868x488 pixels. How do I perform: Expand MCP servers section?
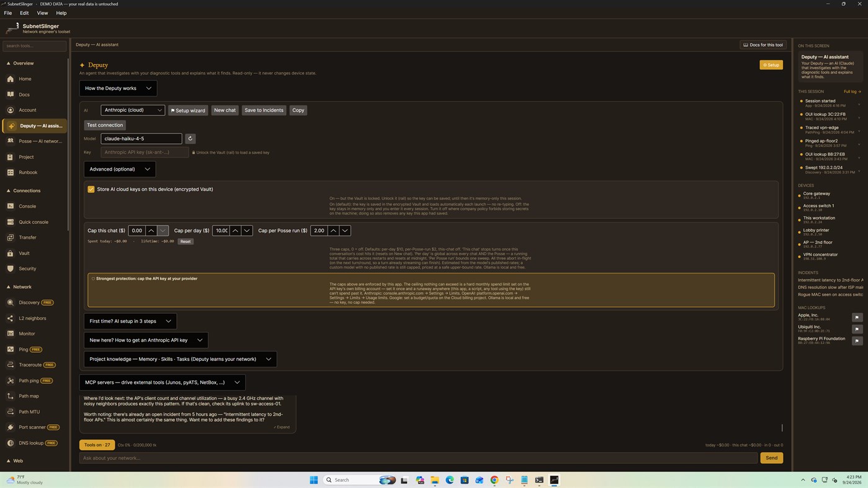[x=162, y=383]
